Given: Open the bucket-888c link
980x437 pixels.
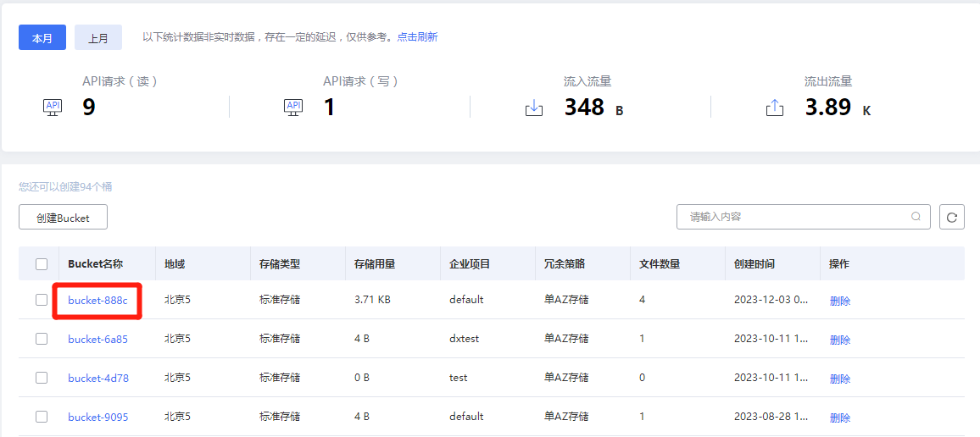Looking at the screenshot, I should pyautogui.click(x=97, y=300).
